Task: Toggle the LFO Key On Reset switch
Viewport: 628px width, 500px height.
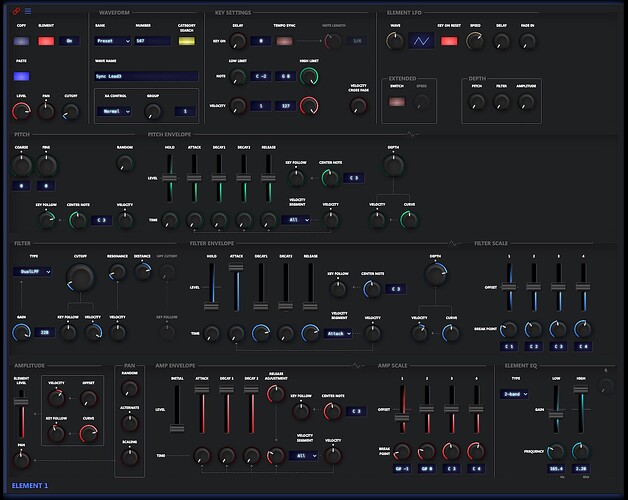Action: 449,41
